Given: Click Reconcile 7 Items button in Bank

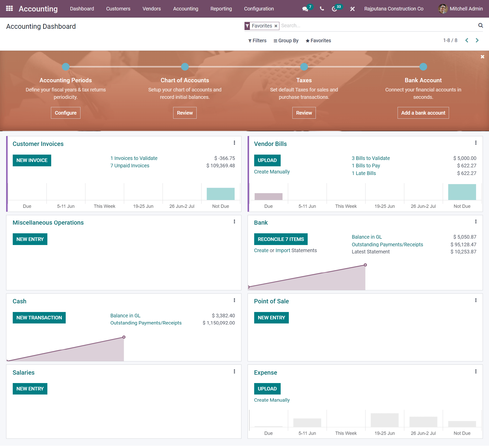Looking at the screenshot, I should coord(280,239).
